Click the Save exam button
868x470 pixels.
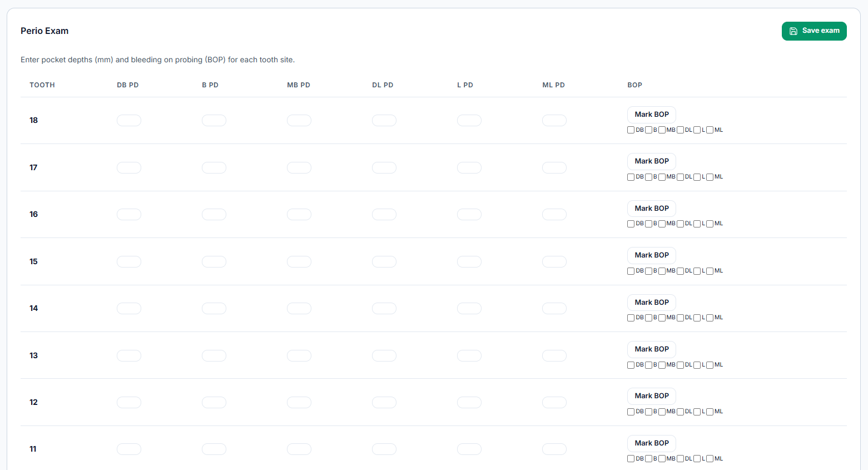814,31
